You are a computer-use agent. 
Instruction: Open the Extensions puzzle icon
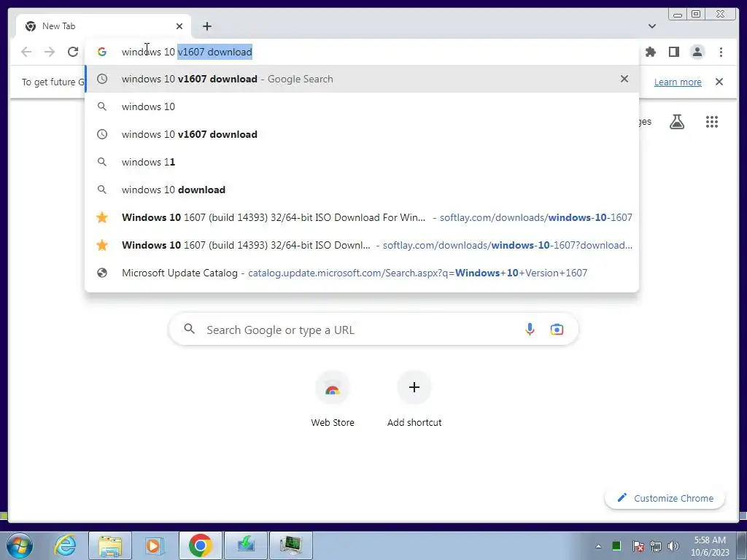click(x=650, y=52)
